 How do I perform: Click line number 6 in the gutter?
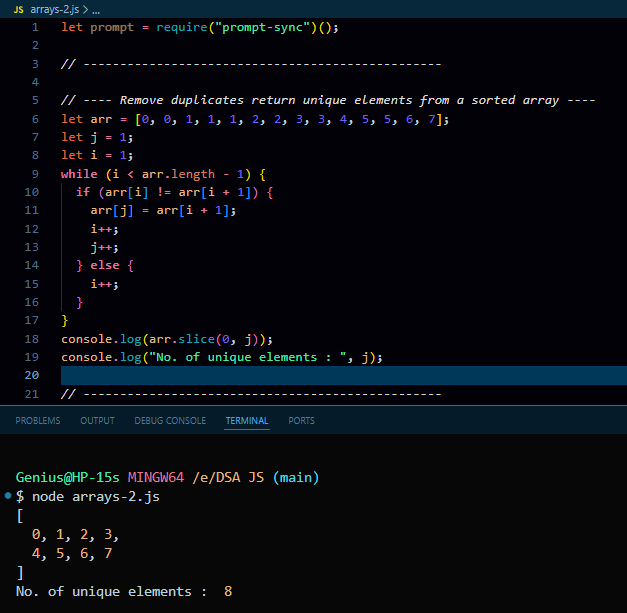pyautogui.click(x=36, y=119)
